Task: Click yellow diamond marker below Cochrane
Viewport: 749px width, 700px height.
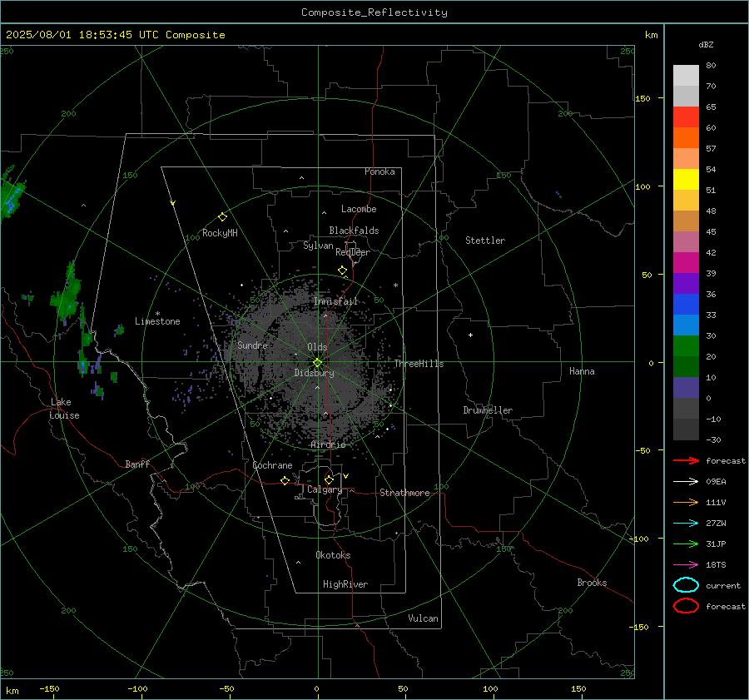Action: 285,481
